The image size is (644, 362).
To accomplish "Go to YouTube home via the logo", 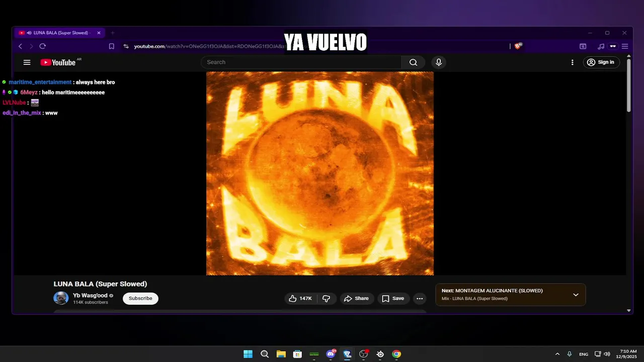I will coord(58,62).
